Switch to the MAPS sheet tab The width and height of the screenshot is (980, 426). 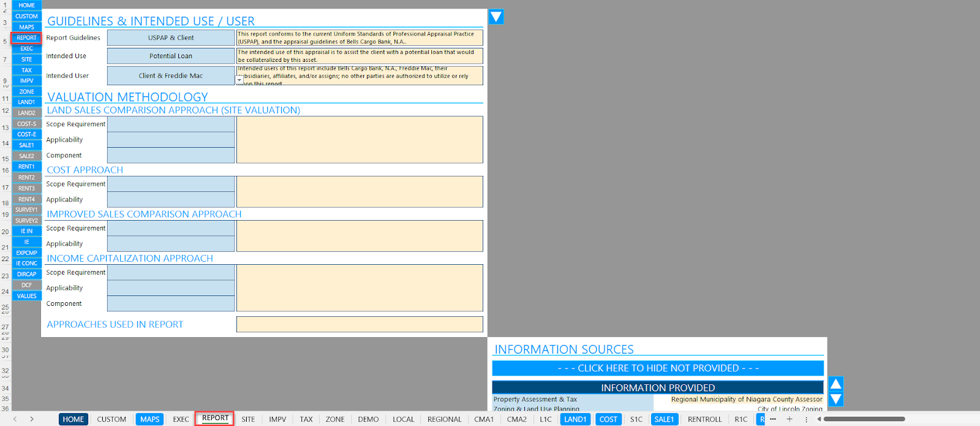(149, 419)
